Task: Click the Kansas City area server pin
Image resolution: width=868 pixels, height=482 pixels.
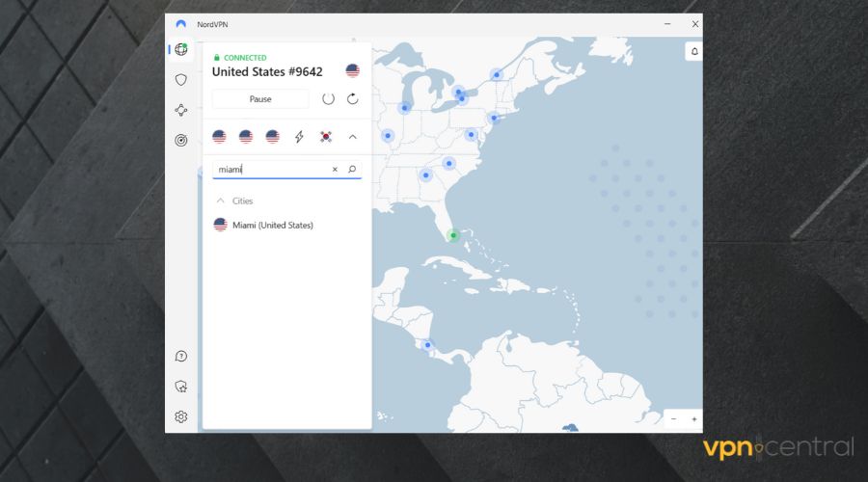Action: pos(388,136)
